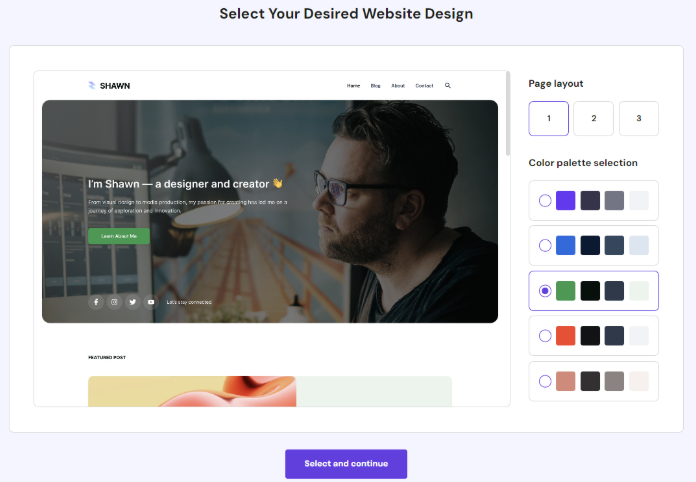Screen dimensions: 696x482
Task: Choose page layout 2
Action: click(x=593, y=119)
